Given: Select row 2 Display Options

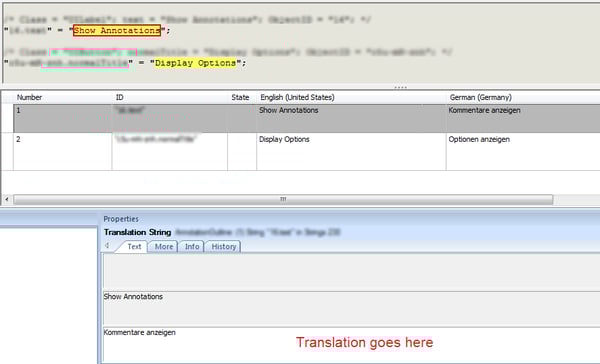Looking at the screenshot, I should coord(307,152).
